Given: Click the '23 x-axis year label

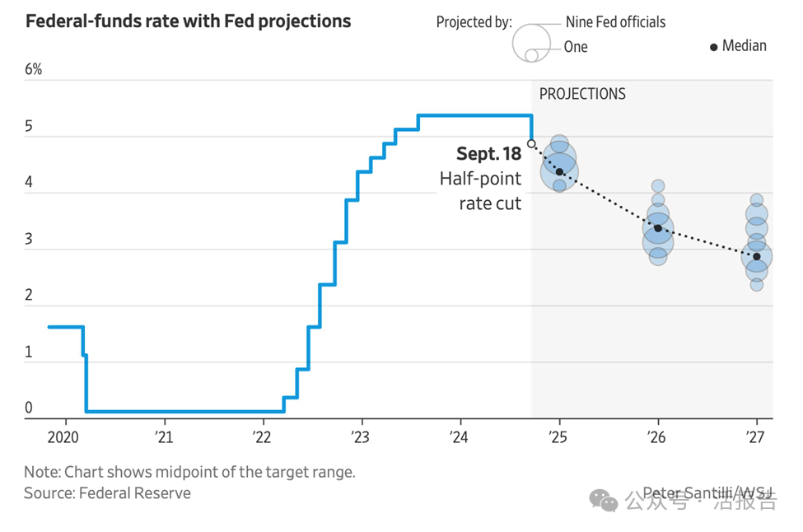Looking at the screenshot, I should tap(360, 436).
